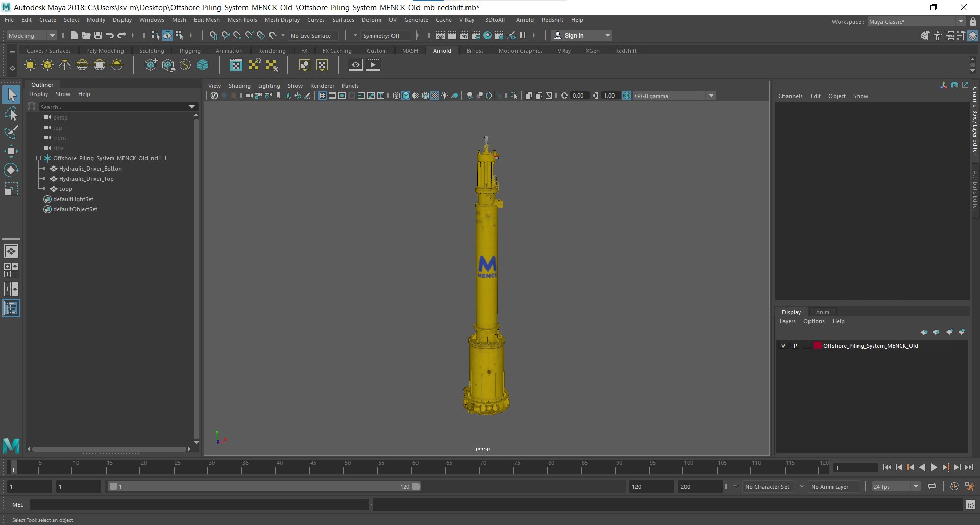Open the Outliner Display menu
The height and width of the screenshot is (525, 980).
[x=38, y=94]
